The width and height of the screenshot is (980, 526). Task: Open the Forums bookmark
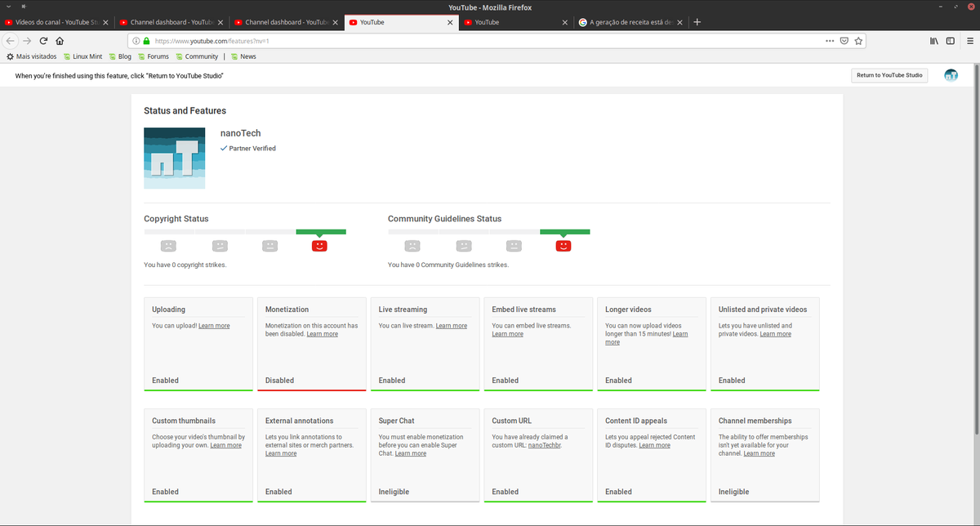153,56
